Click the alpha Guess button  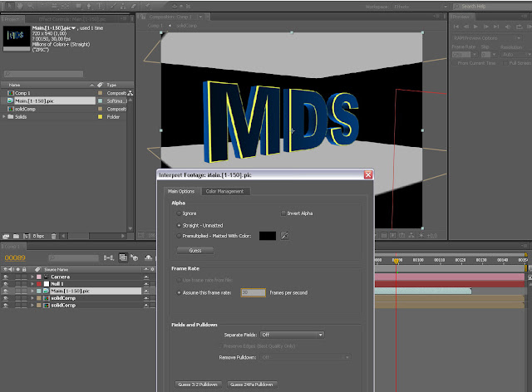point(195,251)
